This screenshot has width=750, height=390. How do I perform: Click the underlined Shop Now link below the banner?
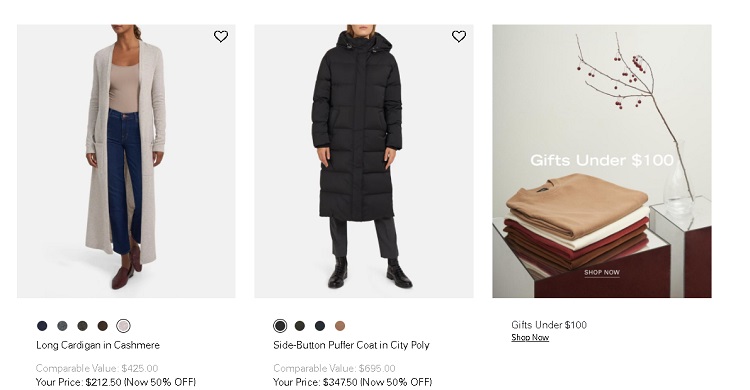pyautogui.click(x=530, y=337)
